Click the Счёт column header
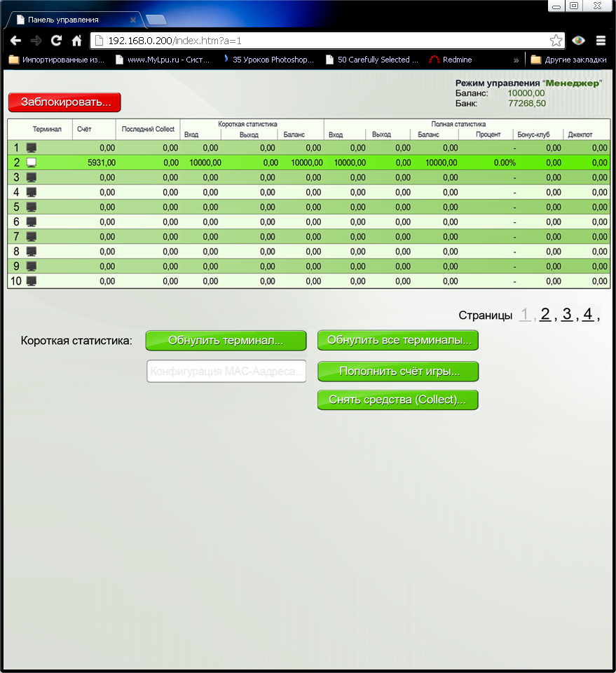The image size is (616, 673). (84, 129)
